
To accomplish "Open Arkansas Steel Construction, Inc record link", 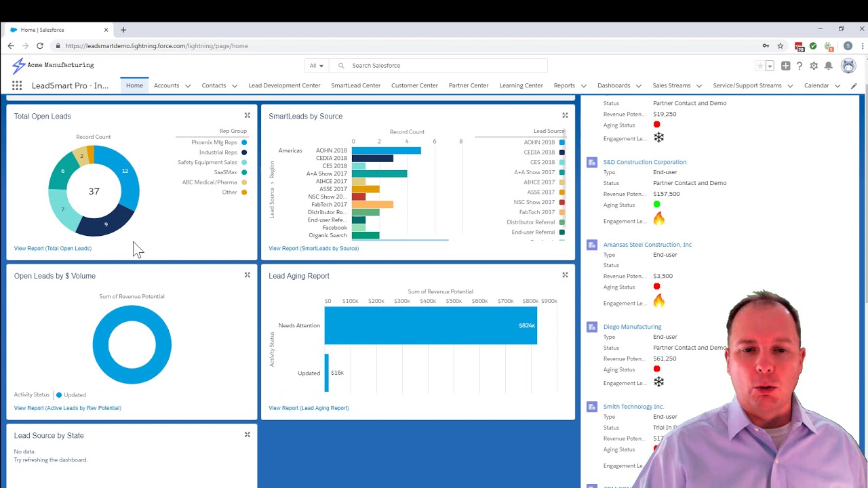I will point(648,245).
